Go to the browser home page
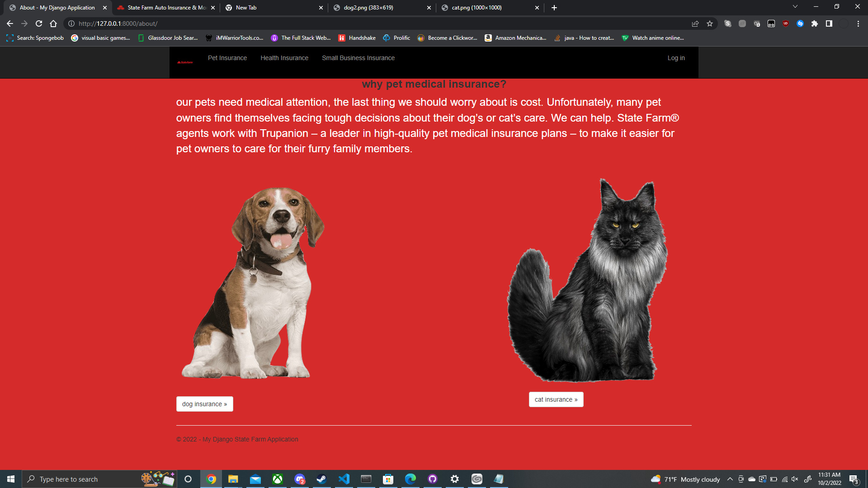Viewport: 868px width, 488px height. click(x=53, y=23)
